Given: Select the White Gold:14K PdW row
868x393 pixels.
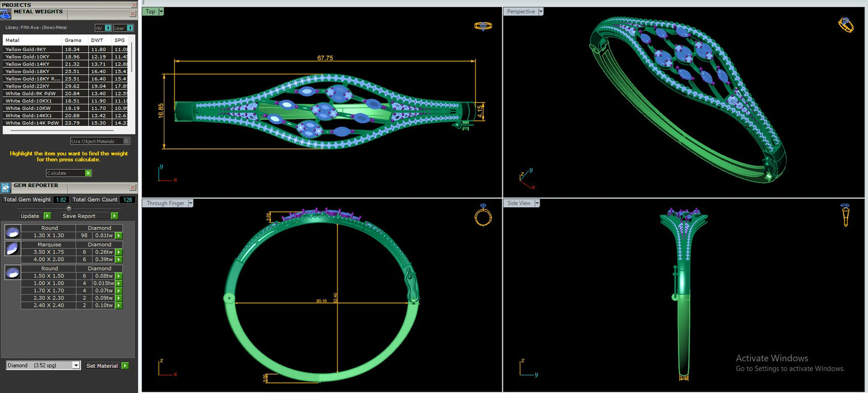Looking at the screenshot, I should coord(65,122).
